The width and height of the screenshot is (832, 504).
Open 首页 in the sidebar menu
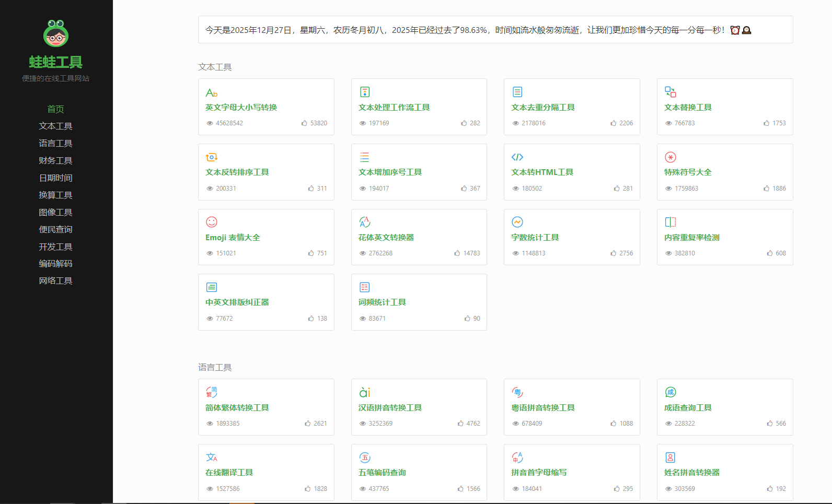tap(55, 109)
